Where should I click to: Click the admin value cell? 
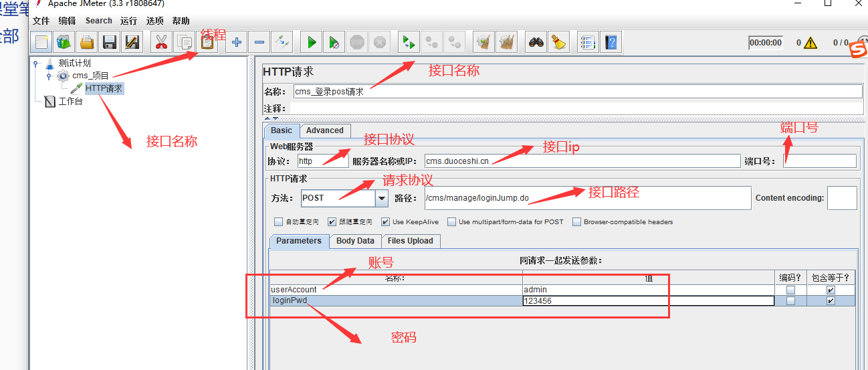[x=649, y=290]
